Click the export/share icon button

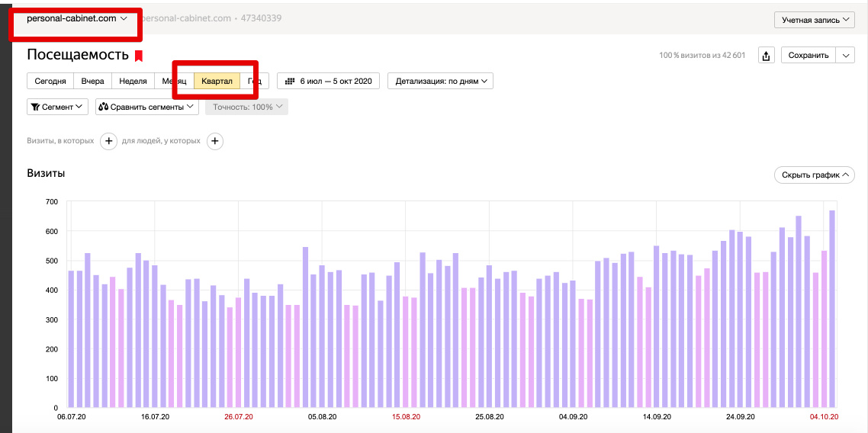766,56
